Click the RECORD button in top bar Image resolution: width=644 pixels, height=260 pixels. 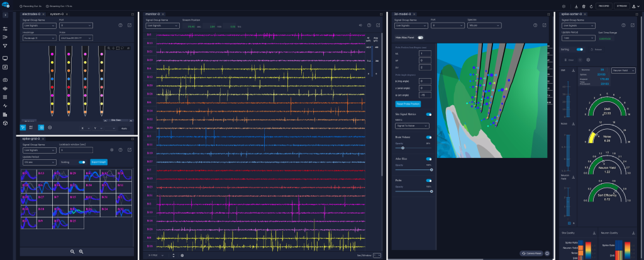tap(604, 6)
